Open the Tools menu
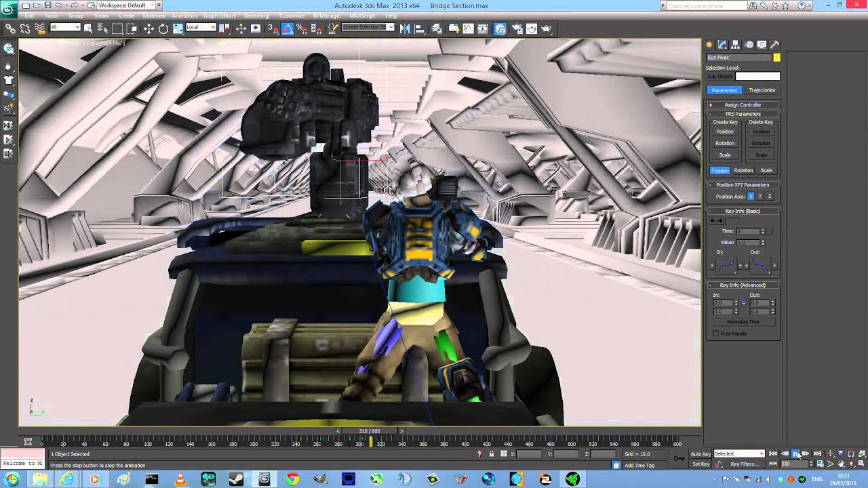The height and width of the screenshot is (488, 868). pyautogui.click(x=52, y=16)
